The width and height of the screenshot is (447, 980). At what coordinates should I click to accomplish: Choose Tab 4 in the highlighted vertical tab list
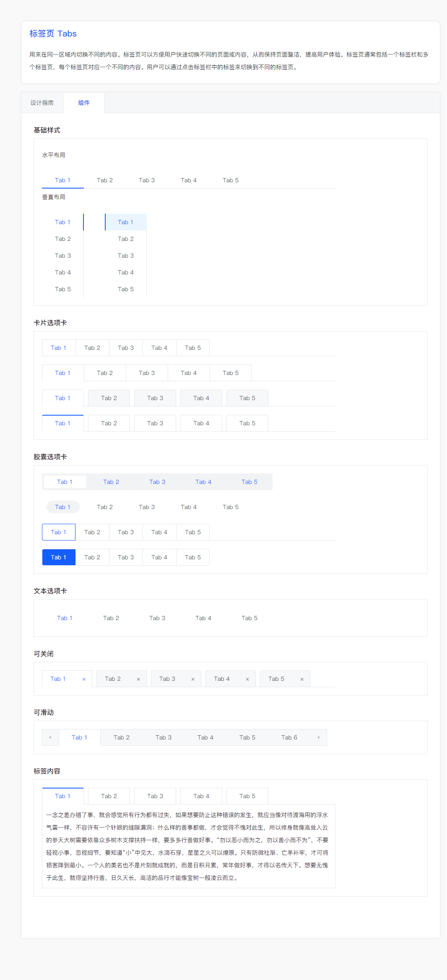click(x=126, y=272)
